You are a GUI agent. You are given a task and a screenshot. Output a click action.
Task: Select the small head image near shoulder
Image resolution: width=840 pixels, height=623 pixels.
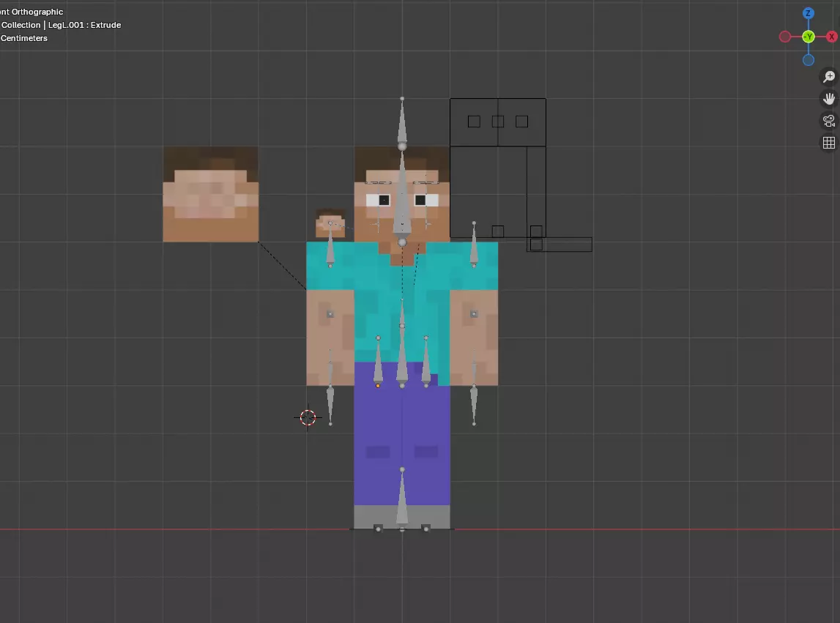click(x=330, y=223)
